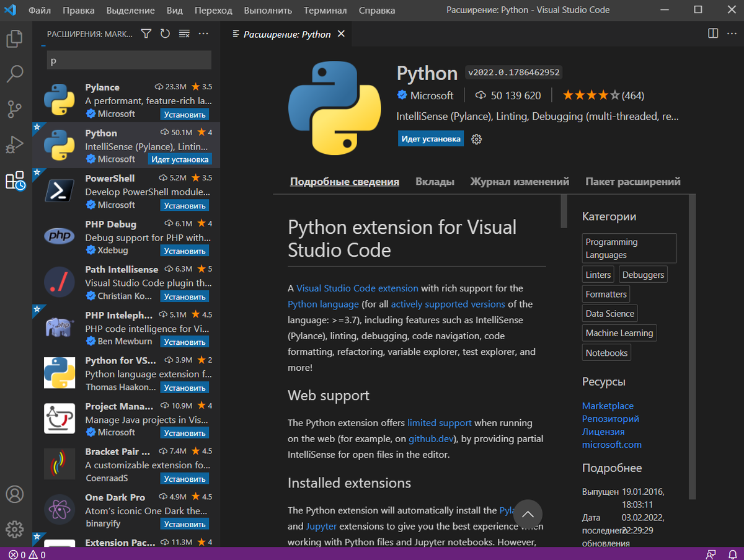Screen dimensions: 744x560
Task: Click the scroll to top arrow button
Action: (528, 514)
